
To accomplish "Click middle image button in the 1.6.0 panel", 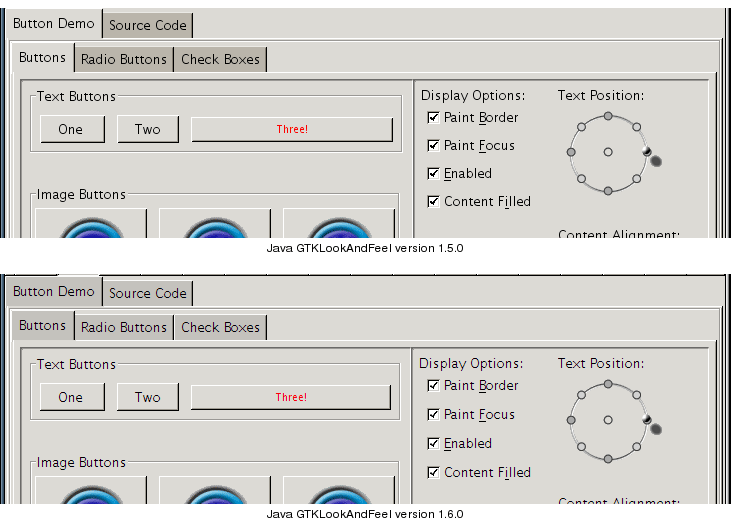I will click(x=215, y=490).
